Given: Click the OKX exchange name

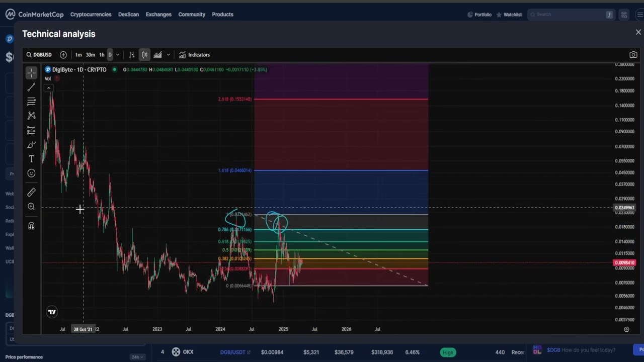Looking at the screenshot, I should [188, 352].
